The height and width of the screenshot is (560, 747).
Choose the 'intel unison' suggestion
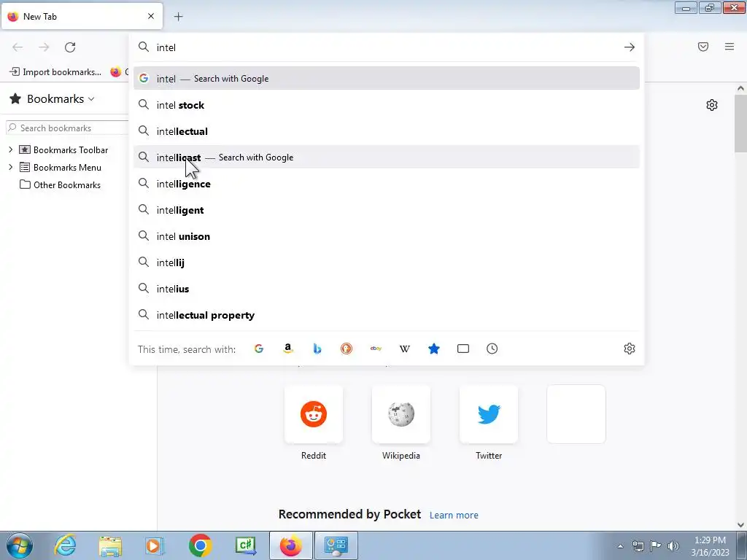(387, 236)
